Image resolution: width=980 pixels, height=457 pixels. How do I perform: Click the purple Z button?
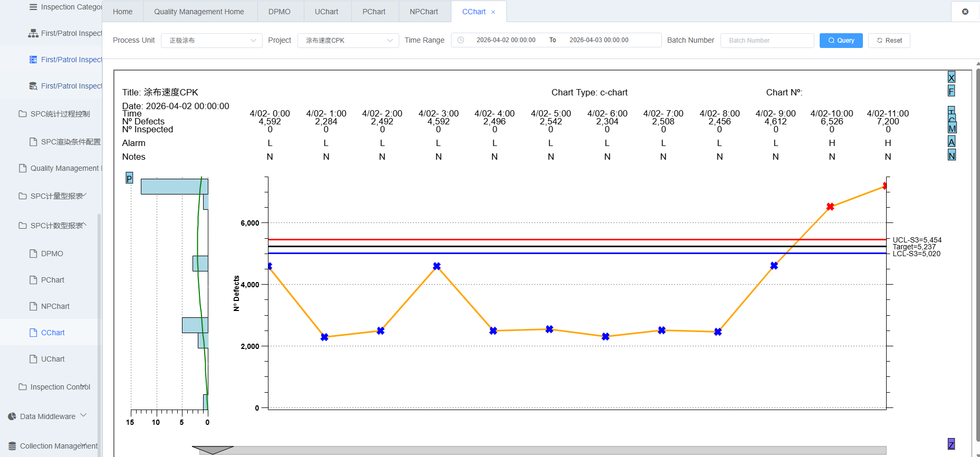pos(952,444)
